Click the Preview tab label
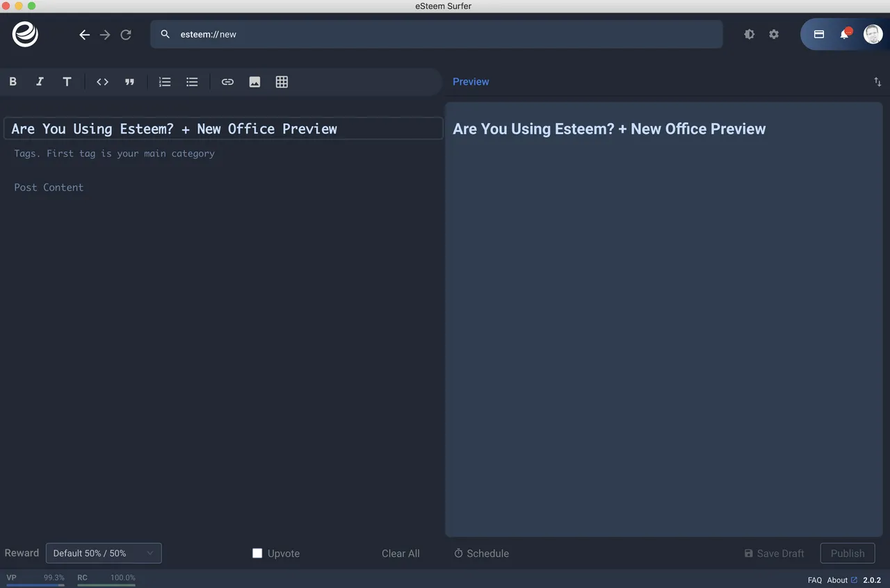The height and width of the screenshot is (588, 890). point(471,82)
